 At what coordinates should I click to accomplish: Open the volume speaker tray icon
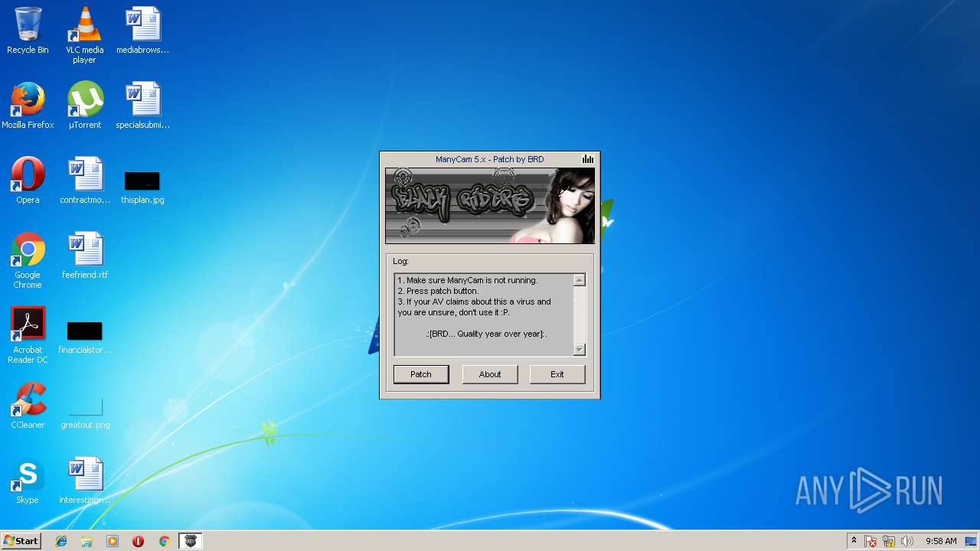click(907, 541)
